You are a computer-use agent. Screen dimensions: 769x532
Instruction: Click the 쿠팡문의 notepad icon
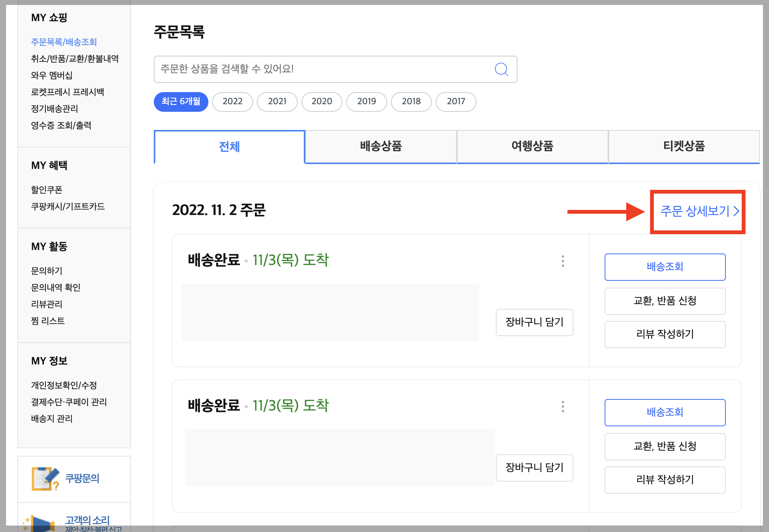pyautogui.click(x=45, y=479)
